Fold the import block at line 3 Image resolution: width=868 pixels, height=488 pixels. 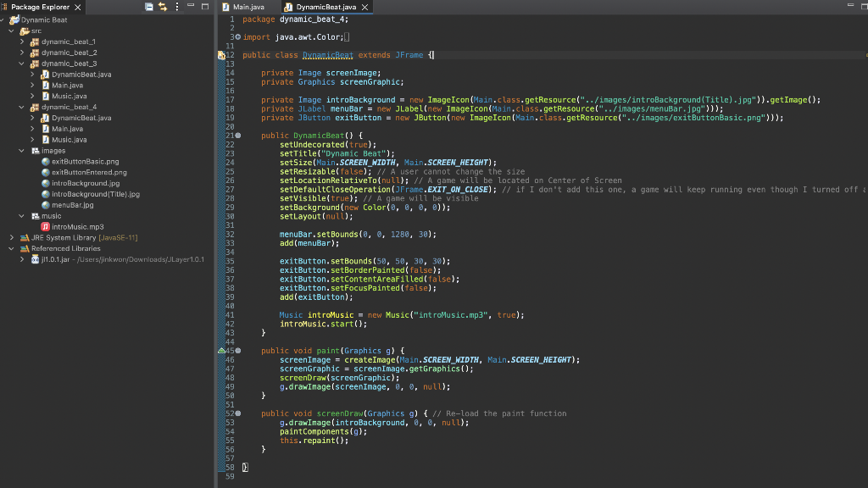237,37
